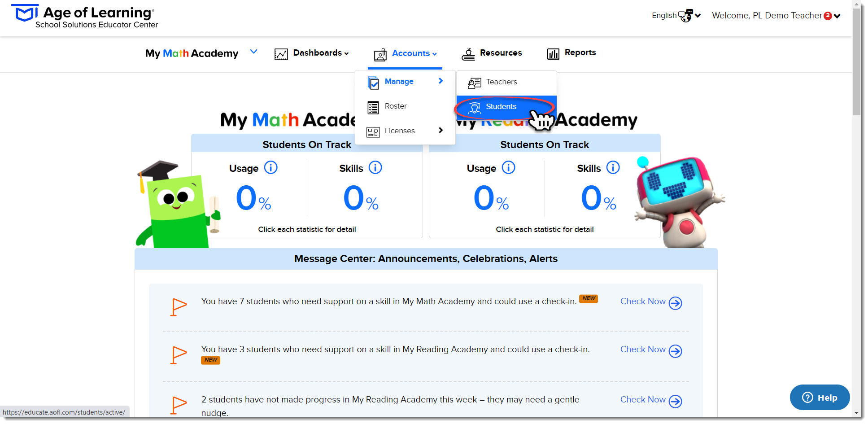Select Licenses in Accounts menu
Viewport: 868px width, 424px height.
(405, 131)
